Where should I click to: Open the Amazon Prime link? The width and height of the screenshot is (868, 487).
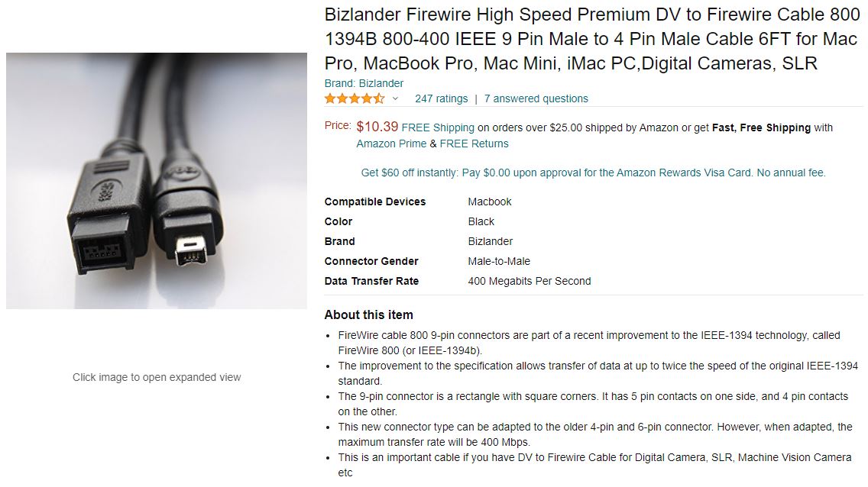391,144
